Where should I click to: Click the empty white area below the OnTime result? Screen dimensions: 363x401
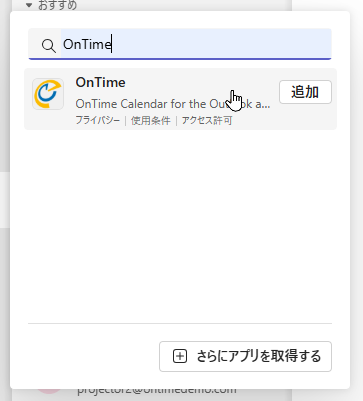pos(180,227)
